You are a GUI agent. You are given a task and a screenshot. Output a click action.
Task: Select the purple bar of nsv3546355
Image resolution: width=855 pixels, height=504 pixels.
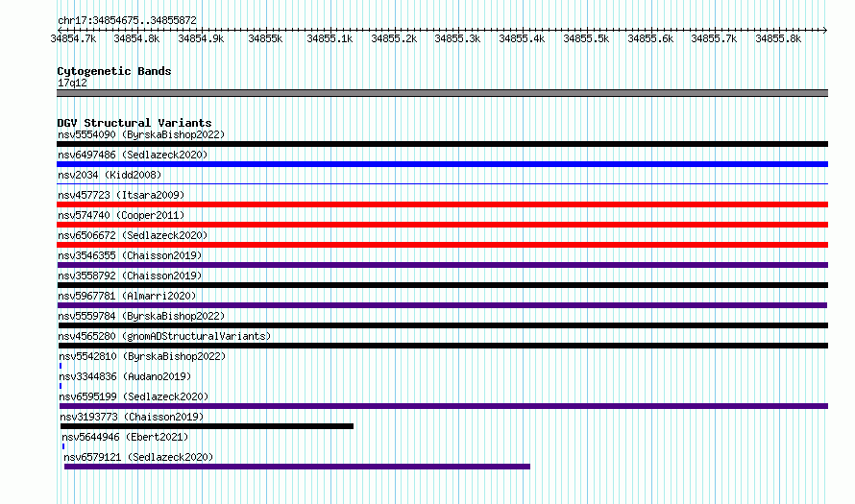[442, 265]
